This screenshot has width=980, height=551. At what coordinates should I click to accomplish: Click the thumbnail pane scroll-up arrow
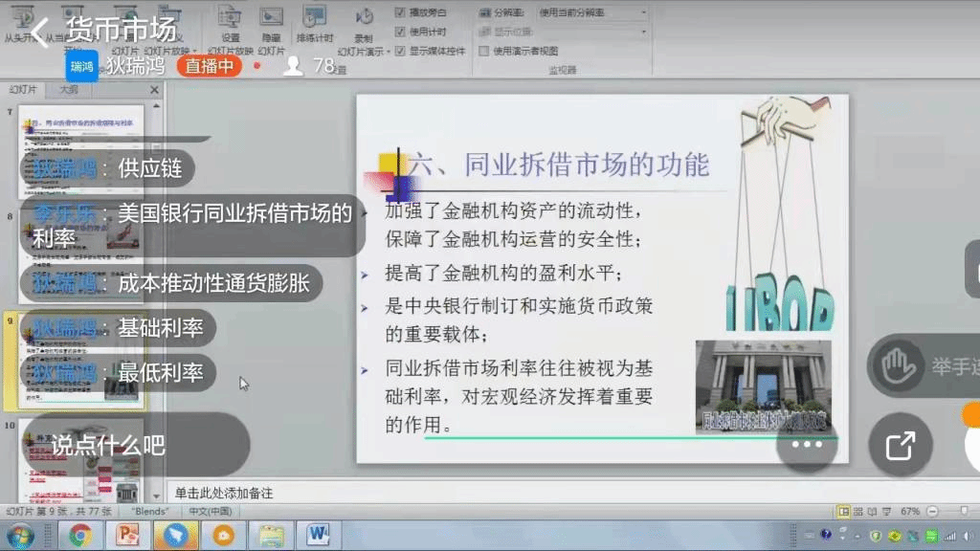[x=156, y=105]
